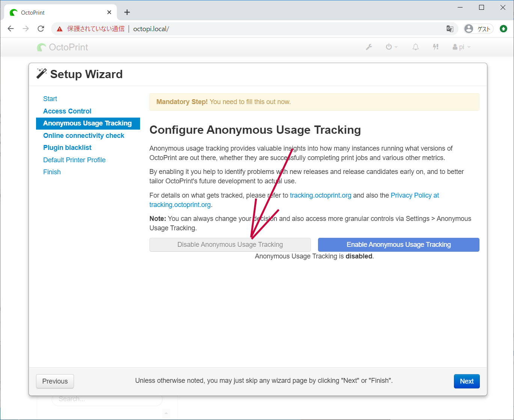Minimize the browser window
The height and width of the screenshot is (420, 514).
pos(460,8)
